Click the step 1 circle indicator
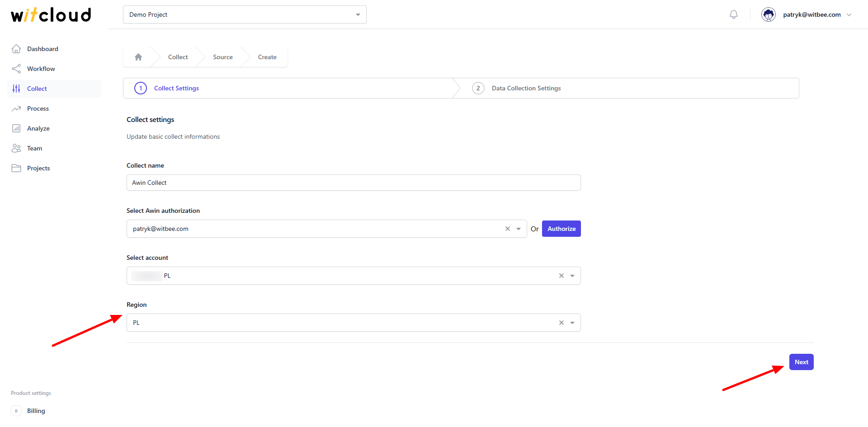The height and width of the screenshot is (427, 868). (141, 88)
